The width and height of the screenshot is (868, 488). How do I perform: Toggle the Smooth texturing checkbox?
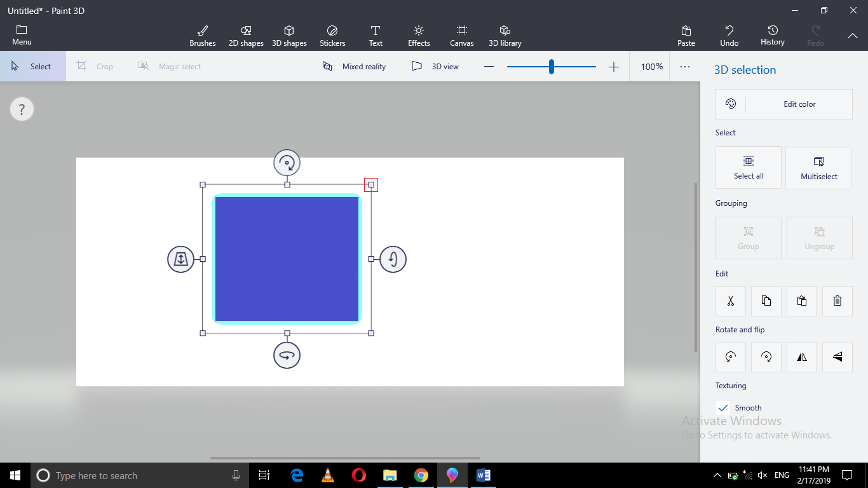(722, 407)
